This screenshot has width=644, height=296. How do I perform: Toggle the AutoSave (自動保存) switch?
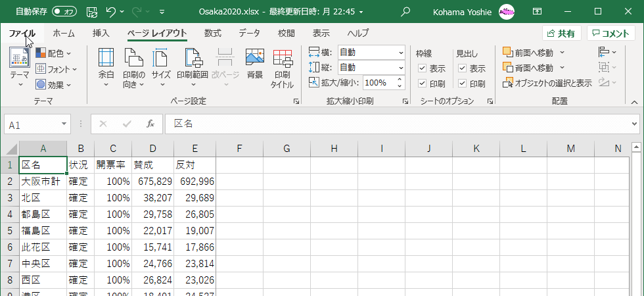[64, 12]
